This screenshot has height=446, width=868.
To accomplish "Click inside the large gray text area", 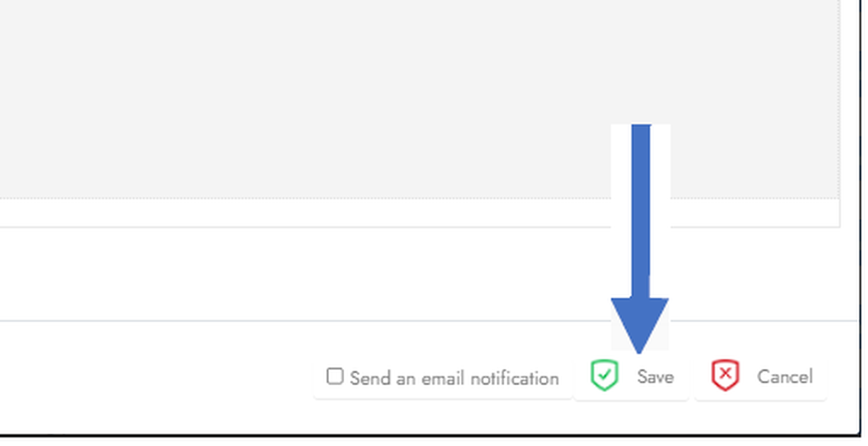I will pos(339,93).
